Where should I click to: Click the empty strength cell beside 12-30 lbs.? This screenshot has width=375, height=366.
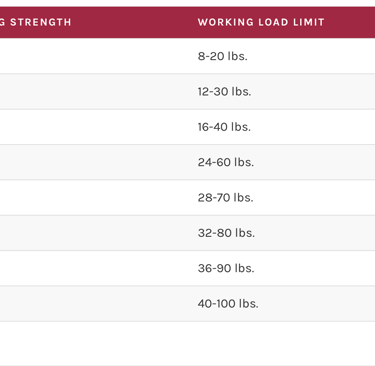[x=93, y=91]
